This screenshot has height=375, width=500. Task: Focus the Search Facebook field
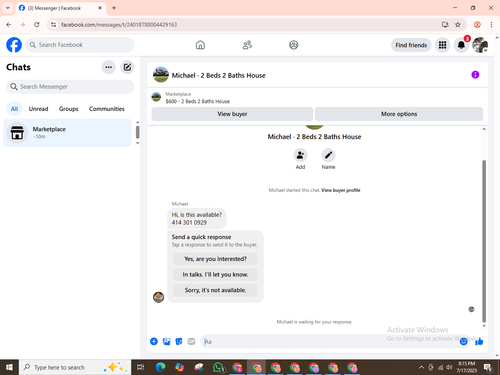click(80, 45)
